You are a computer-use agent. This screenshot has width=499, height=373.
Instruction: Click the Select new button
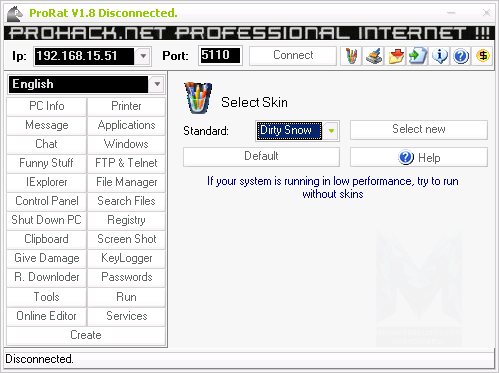point(419,129)
